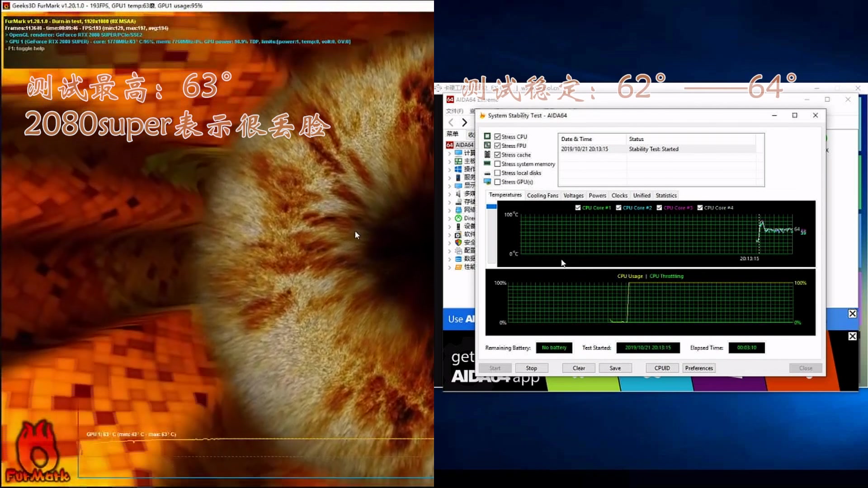Click the Clear button
The image size is (868, 488).
[579, 368]
